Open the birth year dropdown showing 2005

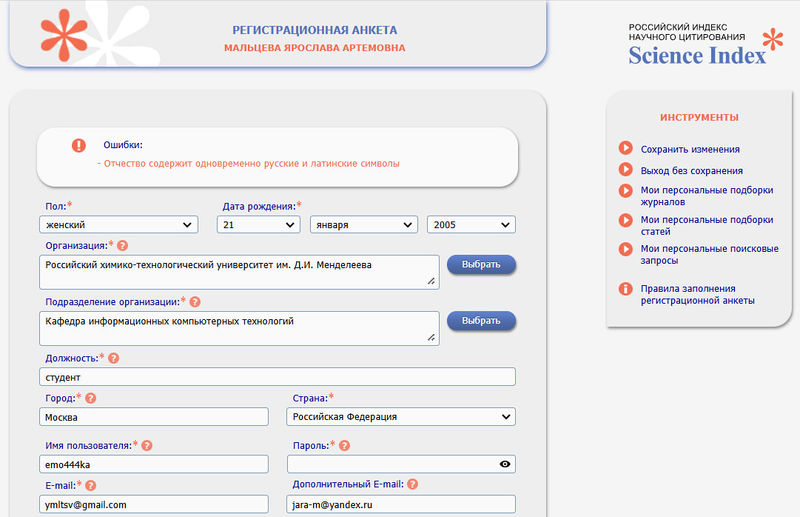(x=471, y=225)
